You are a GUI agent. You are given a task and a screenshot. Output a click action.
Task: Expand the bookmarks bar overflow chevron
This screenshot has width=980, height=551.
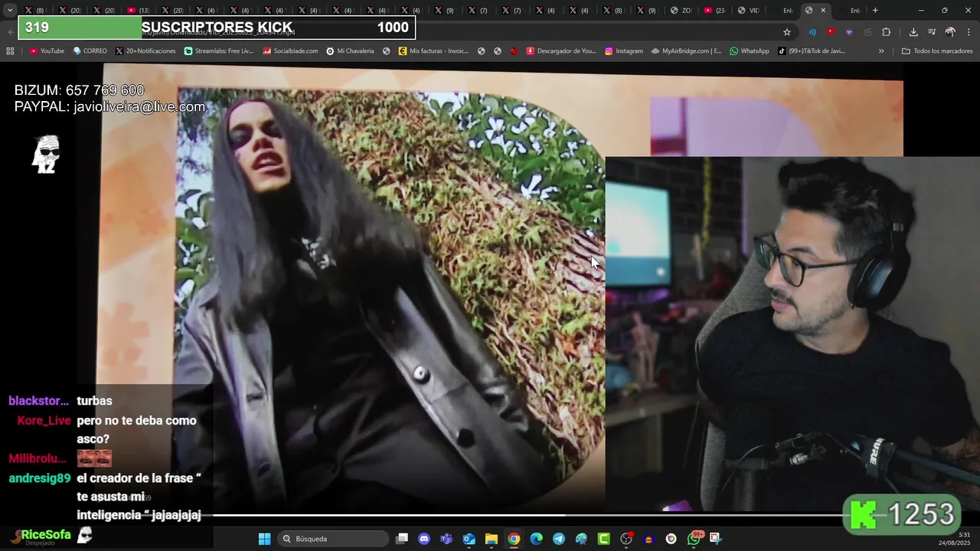click(x=881, y=51)
